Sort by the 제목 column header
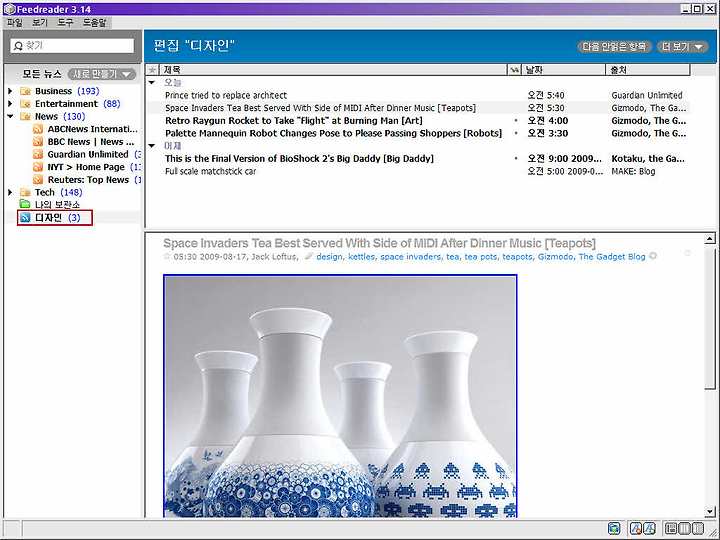The image size is (720, 540). tap(332, 70)
